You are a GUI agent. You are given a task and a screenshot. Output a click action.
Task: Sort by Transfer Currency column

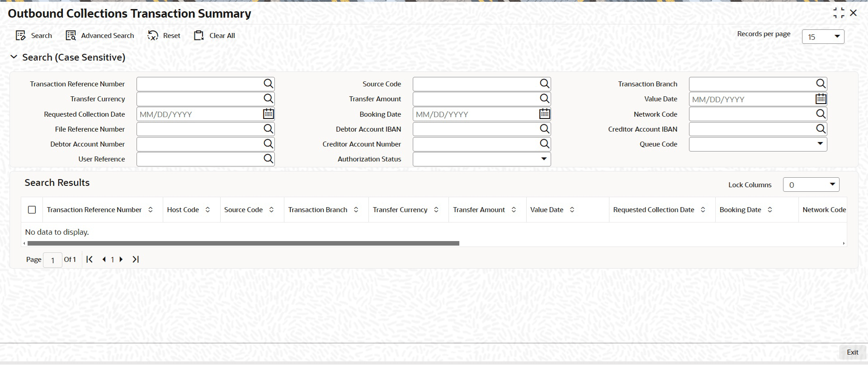(x=436, y=210)
